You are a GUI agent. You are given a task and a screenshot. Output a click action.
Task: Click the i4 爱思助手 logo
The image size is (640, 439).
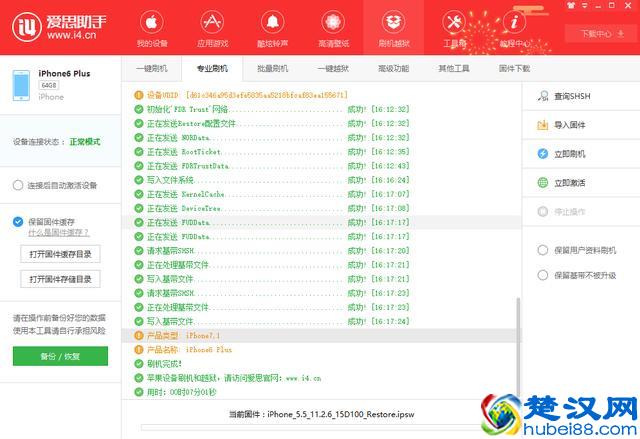59,27
